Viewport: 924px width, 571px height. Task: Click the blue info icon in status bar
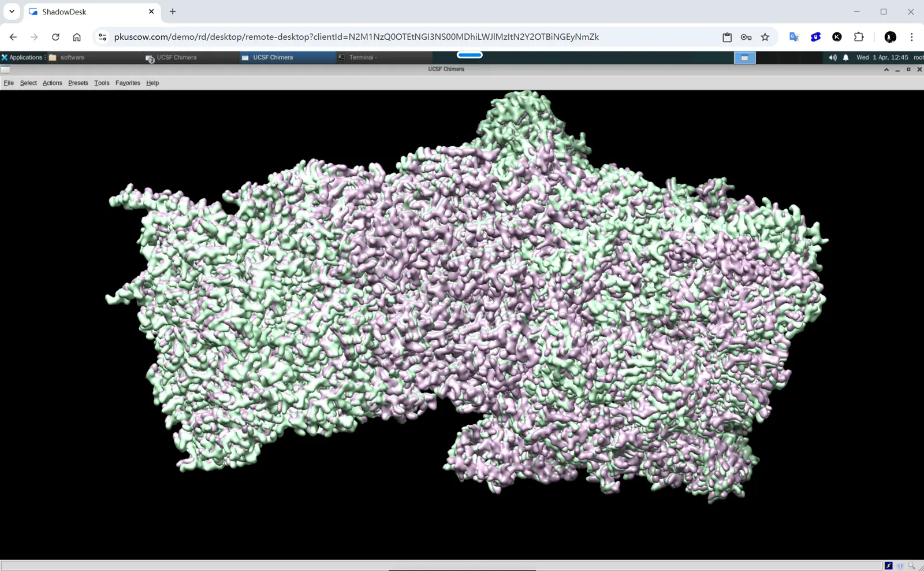point(900,566)
